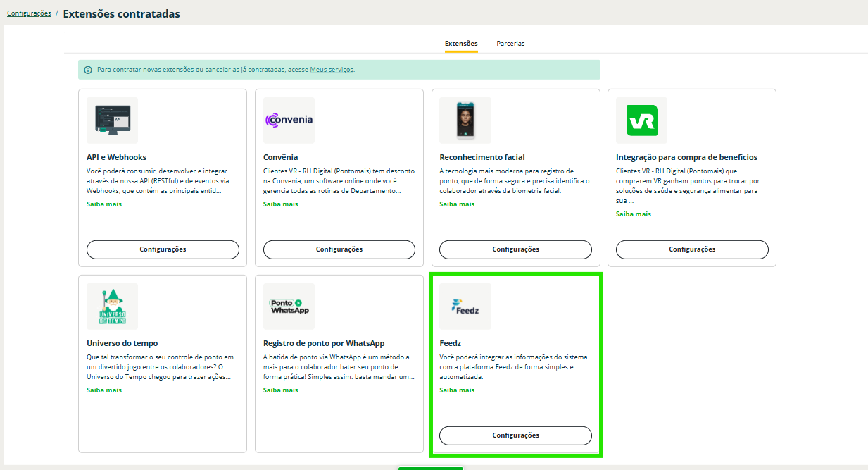Click Saiba mais under Universo do tempo
This screenshot has height=470, width=868.
point(104,390)
